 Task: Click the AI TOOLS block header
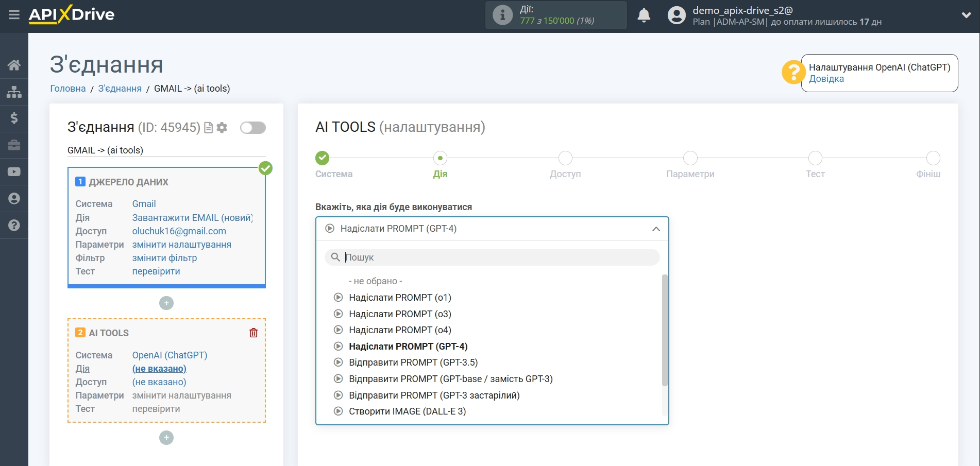click(108, 333)
